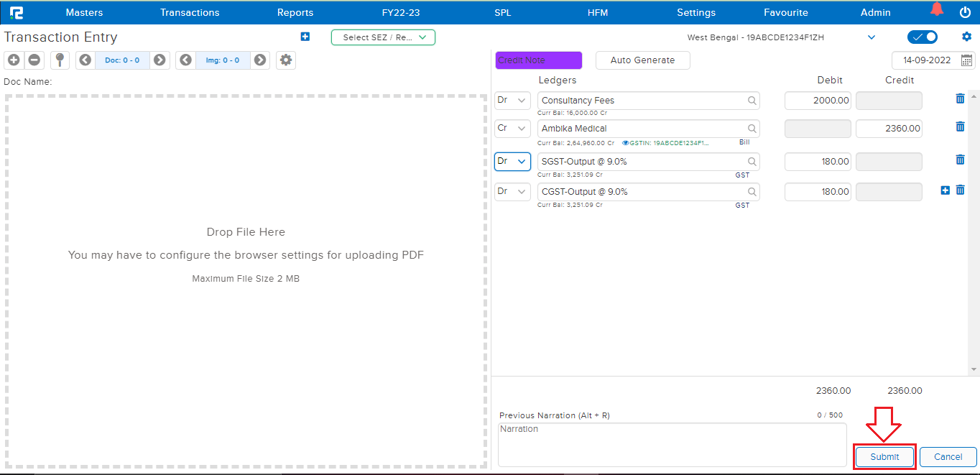
Task: Delete the Consultancy Fees ledger row
Action: click(x=960, y=99)
